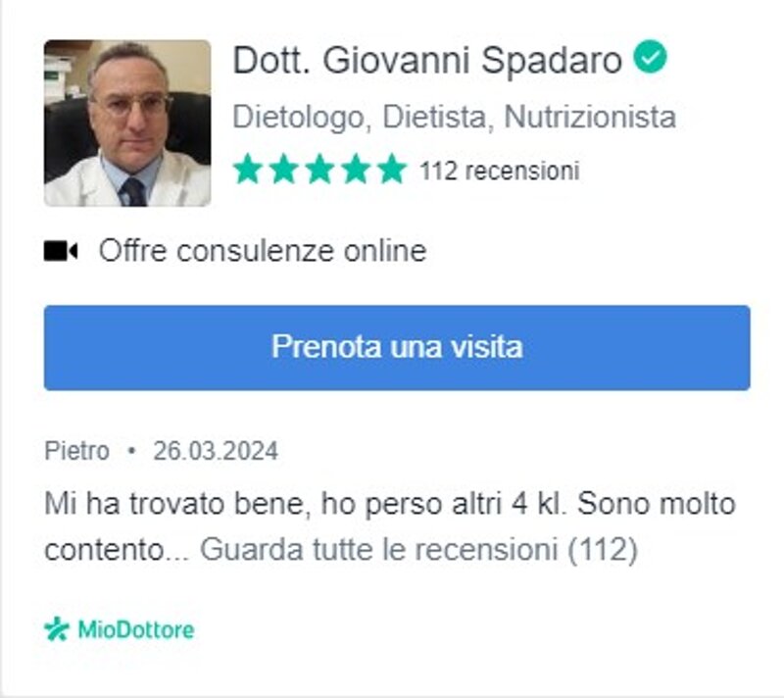The height and width of the screenshot is (698, 784).
Task: Click the Prenota una visita button
Action: (397, 347)
